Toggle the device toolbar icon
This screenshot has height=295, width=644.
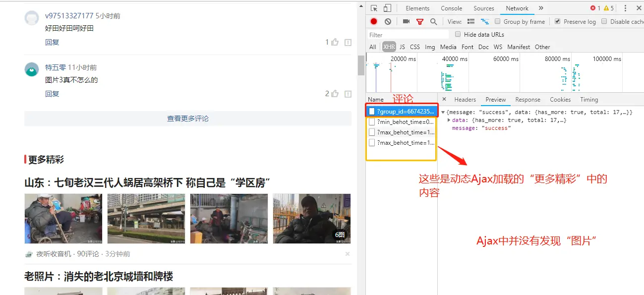(x=387, y=8)
